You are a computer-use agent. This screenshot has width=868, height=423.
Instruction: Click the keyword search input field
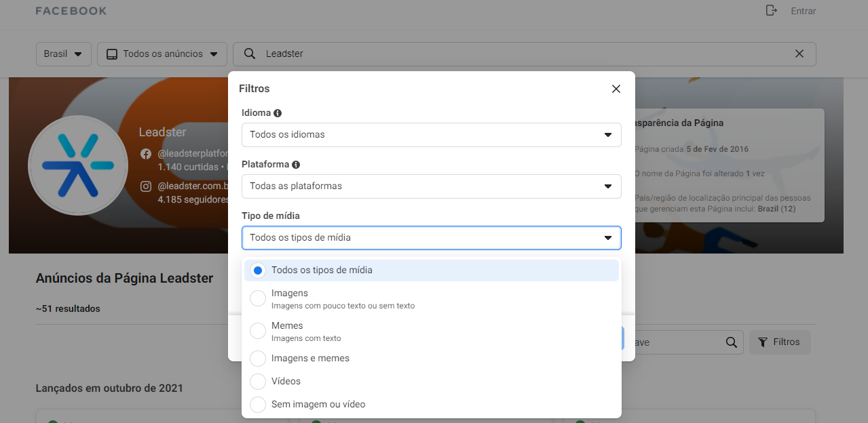coord(683,342)
